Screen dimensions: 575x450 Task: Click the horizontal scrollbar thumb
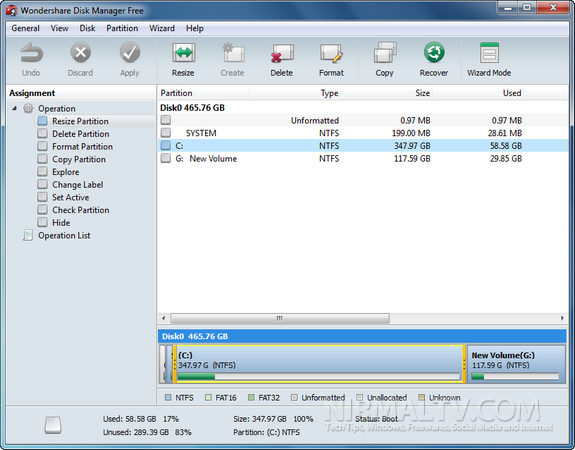(x=280, y=318)
